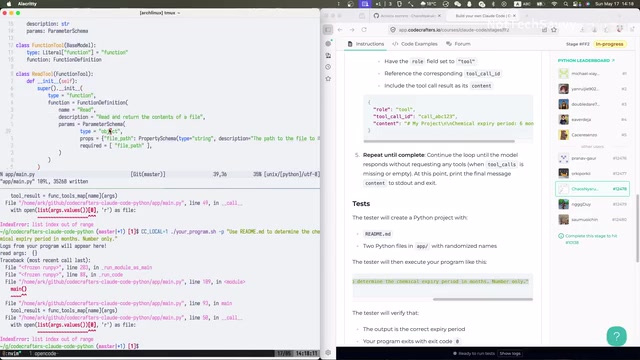Click the 'nvim' tmux window label
The width and height of the screenshot is (640, 360).
(12, 353)
